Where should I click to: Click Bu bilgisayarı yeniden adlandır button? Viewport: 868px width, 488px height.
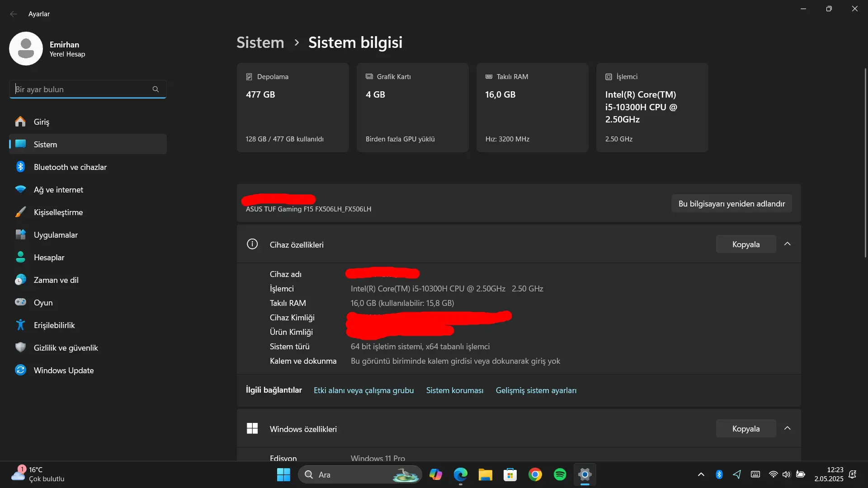point(731,203)
